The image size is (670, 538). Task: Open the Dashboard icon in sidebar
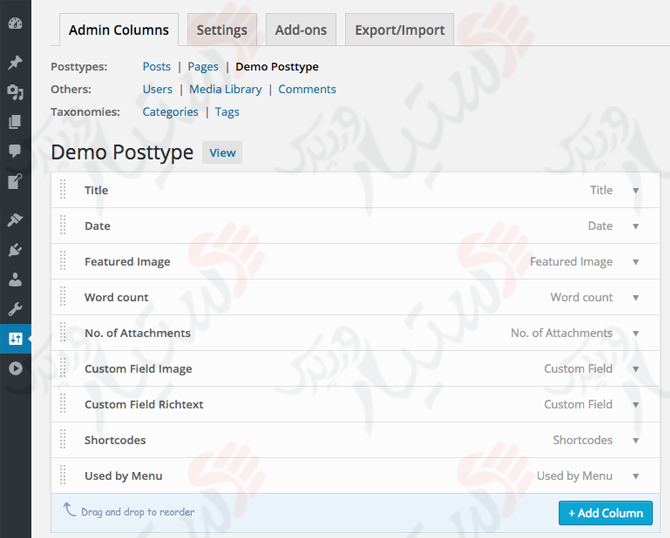(x=15, y=24)
